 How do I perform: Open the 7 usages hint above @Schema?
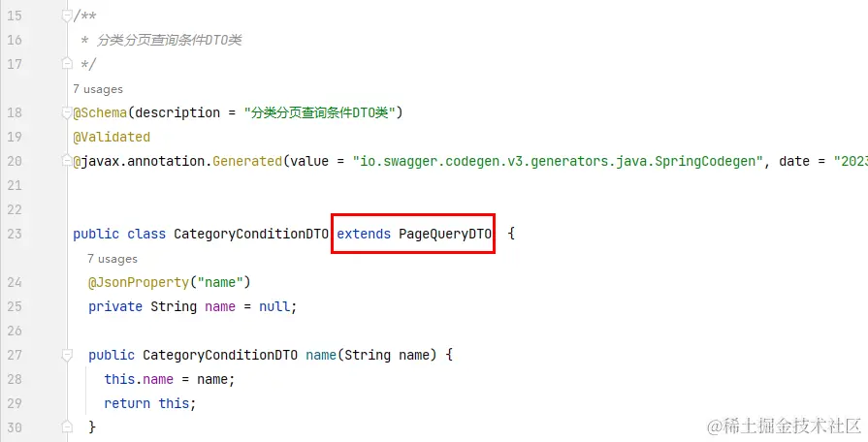98,89
